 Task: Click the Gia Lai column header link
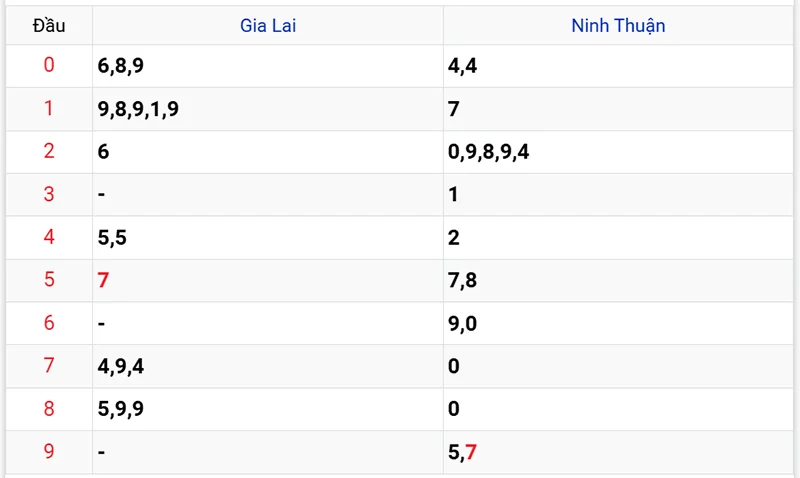pos(268,26)
